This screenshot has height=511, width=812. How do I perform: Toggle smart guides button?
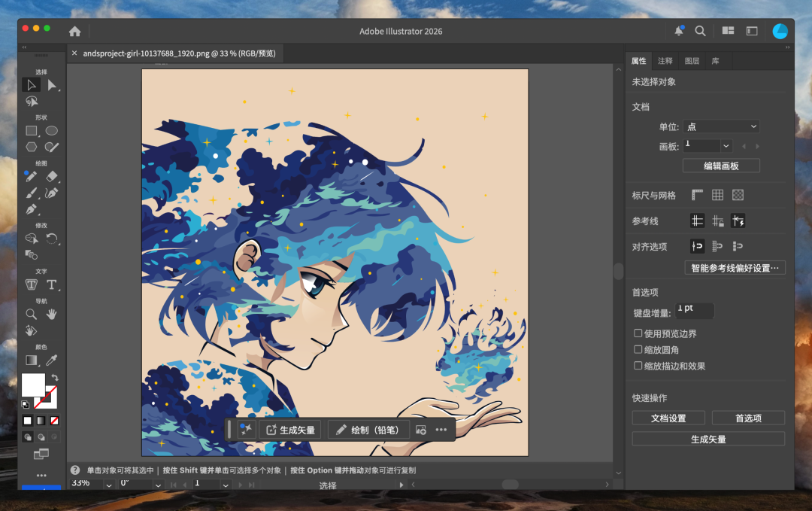[738, 221]
